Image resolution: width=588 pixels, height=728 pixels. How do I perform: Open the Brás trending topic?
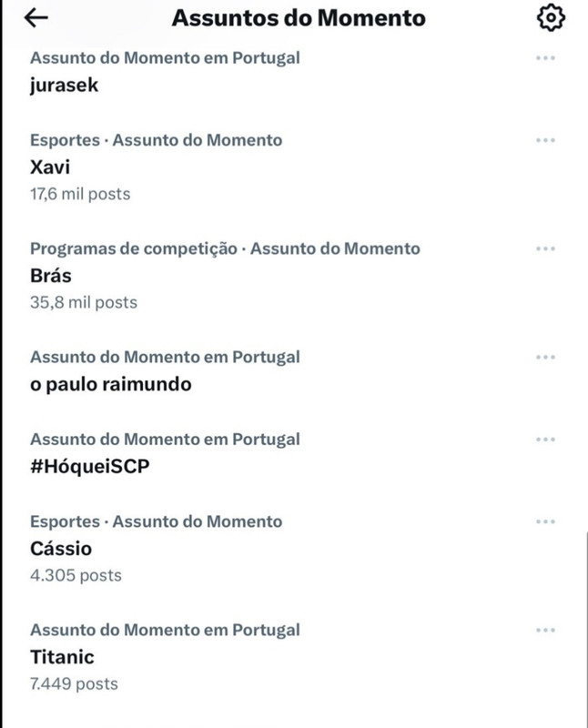51,276
